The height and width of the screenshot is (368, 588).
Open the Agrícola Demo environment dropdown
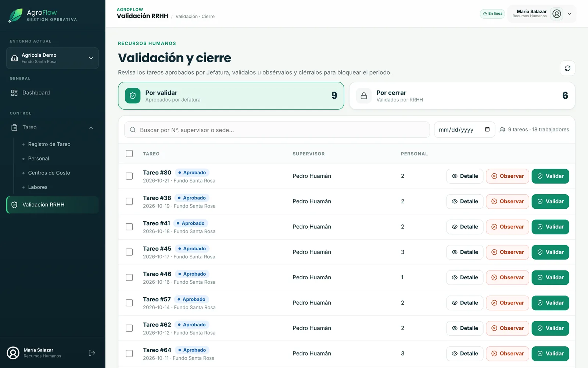click(53, 58)
